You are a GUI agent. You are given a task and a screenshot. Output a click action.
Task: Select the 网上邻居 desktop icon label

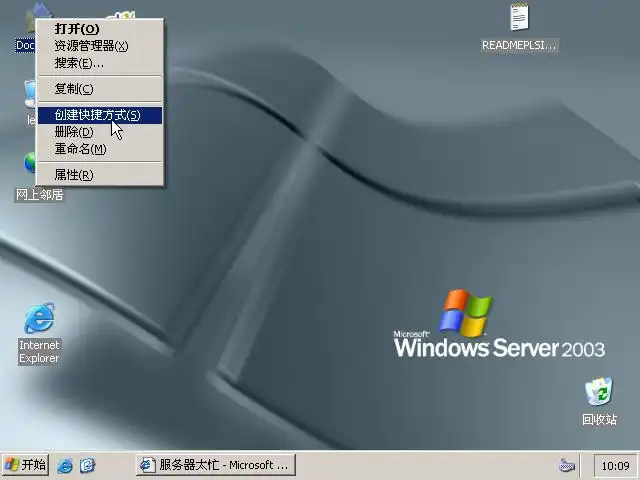tap(39, 195)
